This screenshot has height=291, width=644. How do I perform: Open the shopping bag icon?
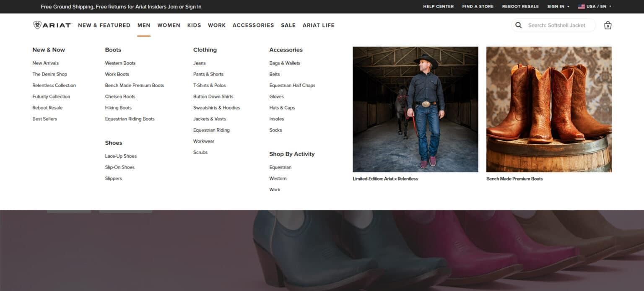point(608,25)
